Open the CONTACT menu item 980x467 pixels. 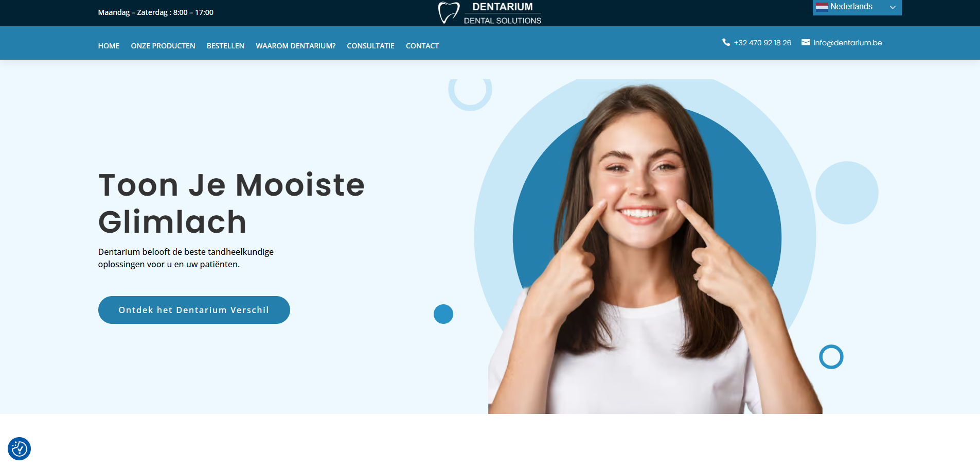pos(422,46)
